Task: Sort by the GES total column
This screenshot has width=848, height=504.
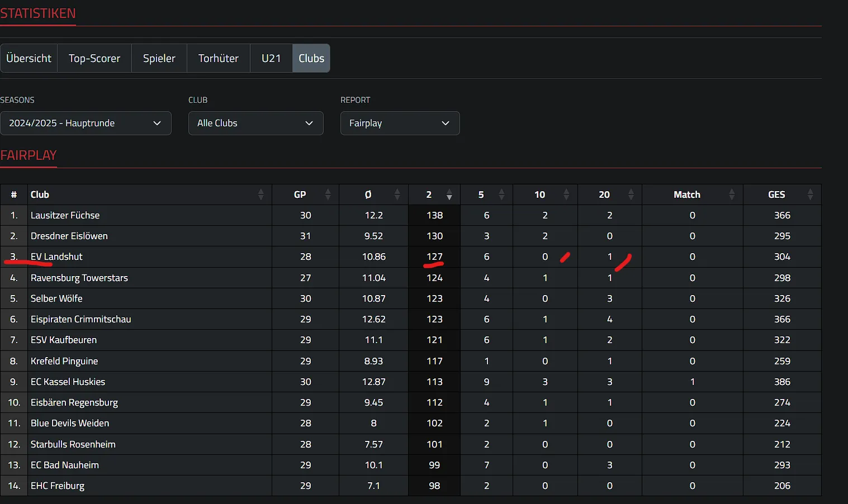Action: (x=782, y=194)
